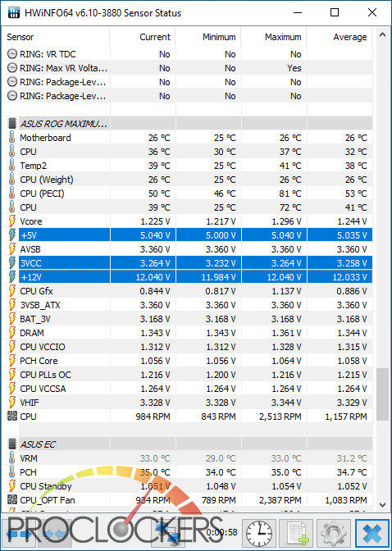The image size is (392, 551).
Task: Click the scrollbar down arrow
Action: click(382, 505)
